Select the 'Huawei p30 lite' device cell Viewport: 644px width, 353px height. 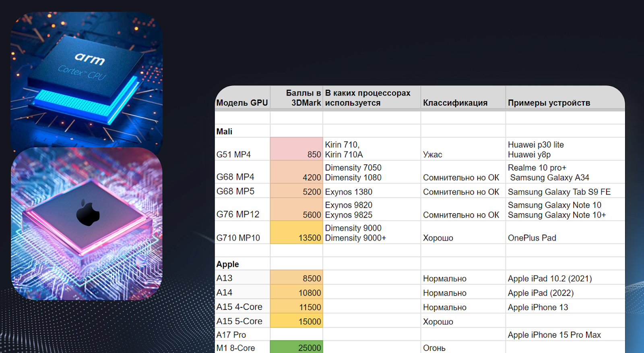click(565, 149)
